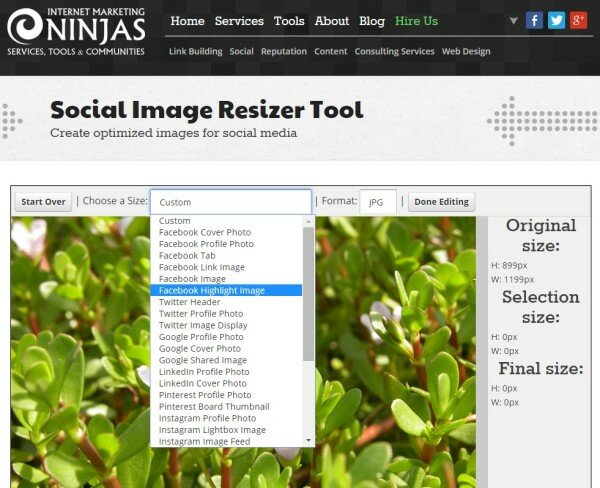Screen dimensions: 600x488
Task: Select Pinterest Profile Photo option
Action: 226,395
